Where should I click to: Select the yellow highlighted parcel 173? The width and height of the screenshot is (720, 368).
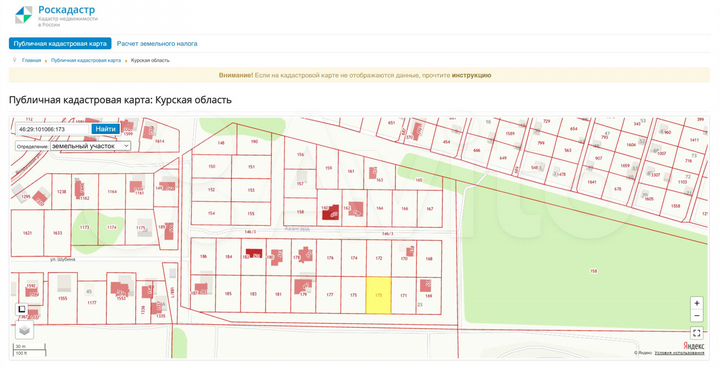tap(378, 295)
